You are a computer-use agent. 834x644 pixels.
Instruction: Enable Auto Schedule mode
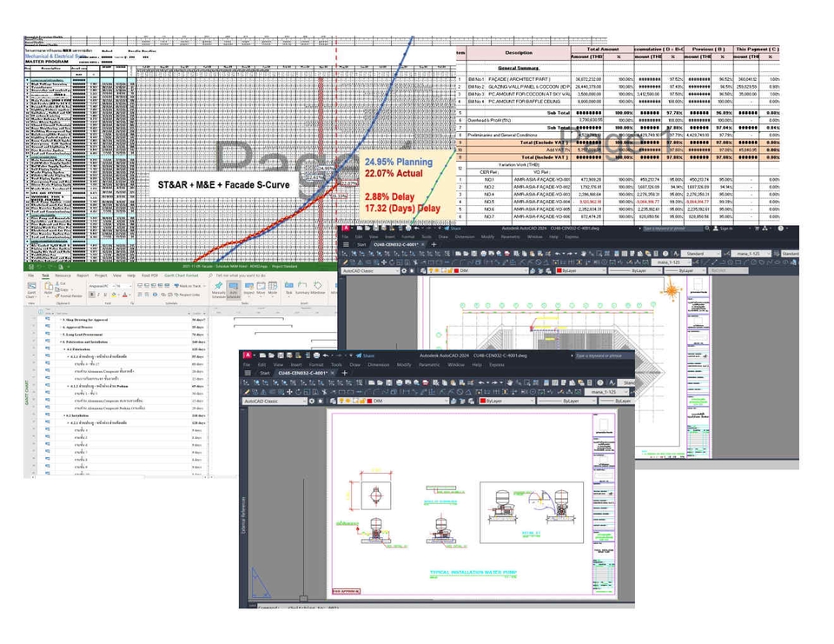click(233, 289)
